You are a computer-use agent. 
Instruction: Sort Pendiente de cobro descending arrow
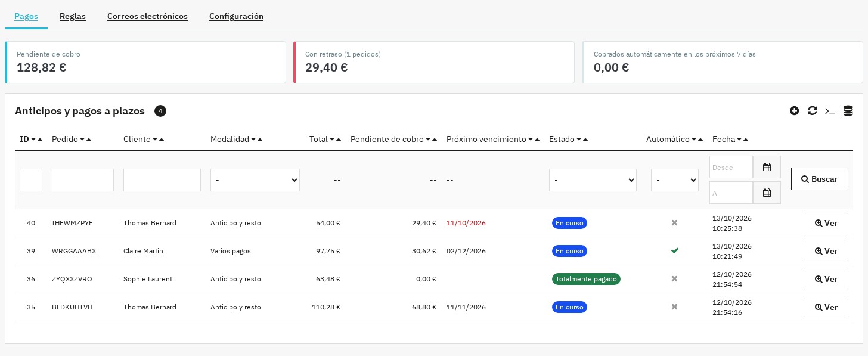coord(428,140)
